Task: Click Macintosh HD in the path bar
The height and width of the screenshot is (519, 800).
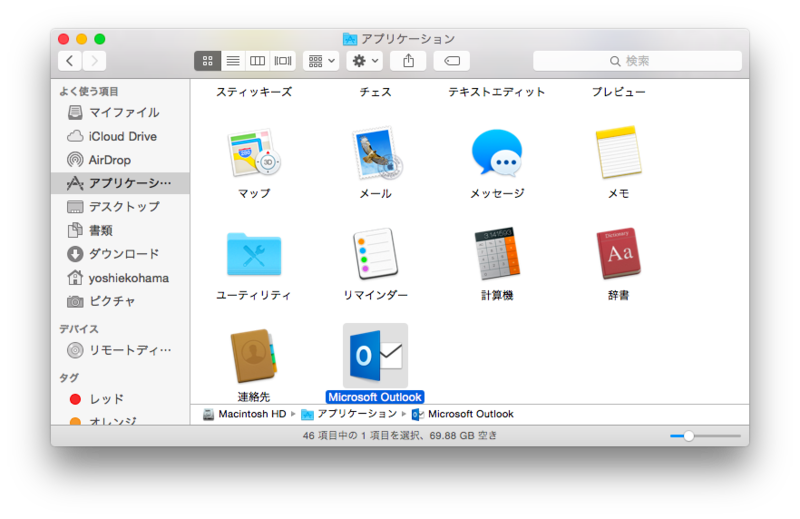Action: click(245, 414)
